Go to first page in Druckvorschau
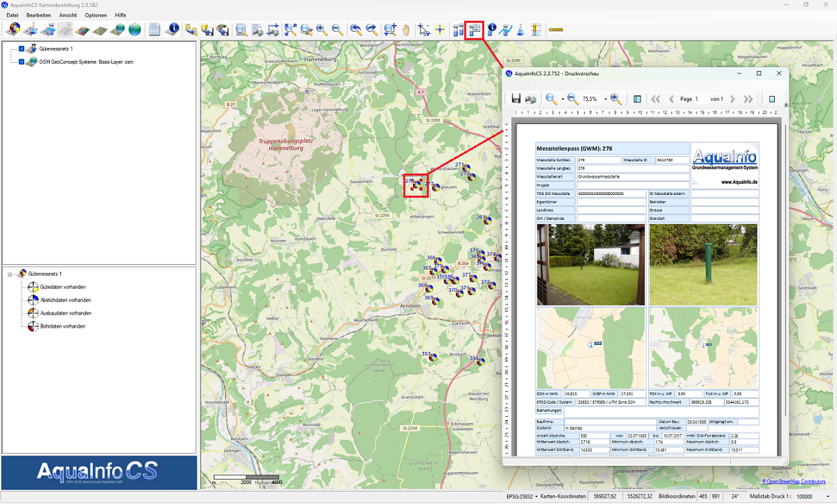 656,99
